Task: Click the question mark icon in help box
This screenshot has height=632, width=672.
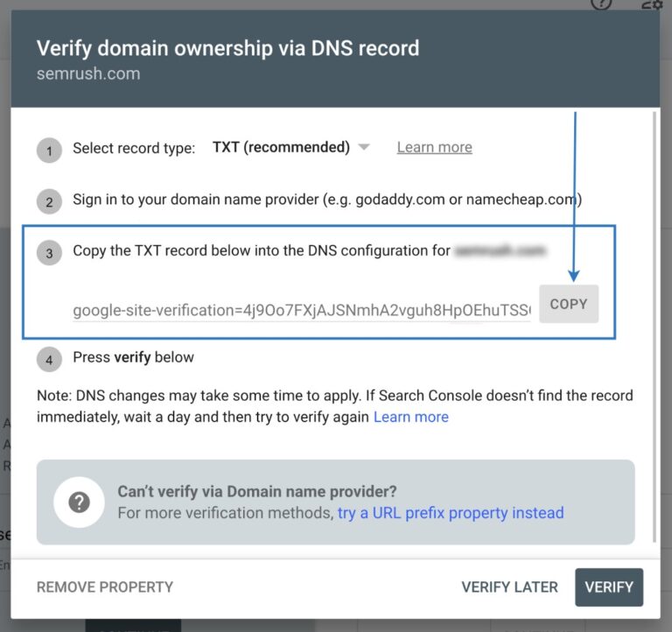Action: tap(80, 502)
